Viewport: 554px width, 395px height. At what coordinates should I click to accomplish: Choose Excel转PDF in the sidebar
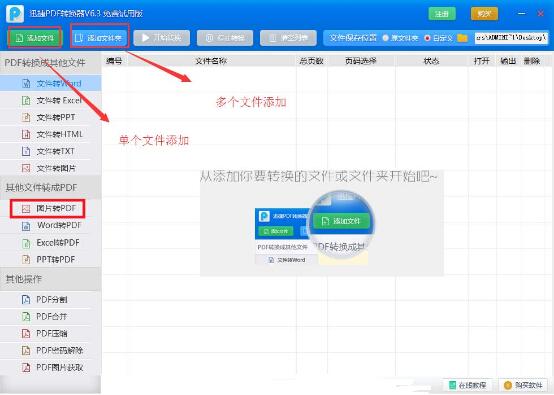51,243
